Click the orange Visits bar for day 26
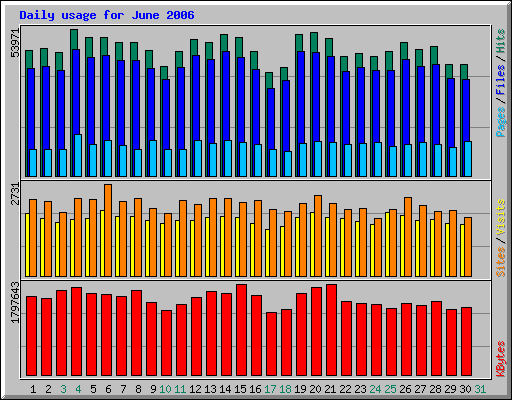Viewport: 512px width, 400px height. 408,237
